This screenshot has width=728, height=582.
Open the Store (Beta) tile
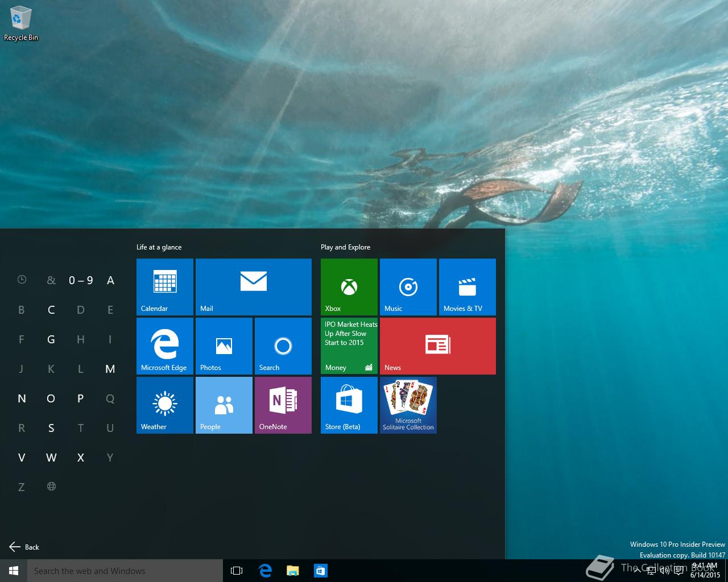(x=349, y=405)
